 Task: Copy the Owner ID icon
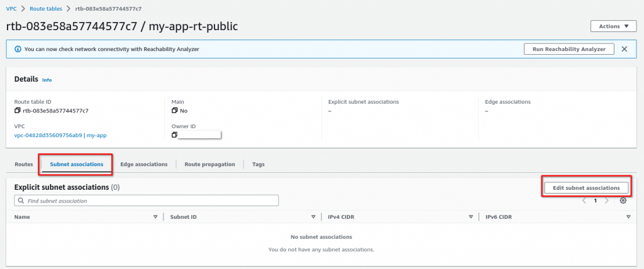[x=175, y=134]
